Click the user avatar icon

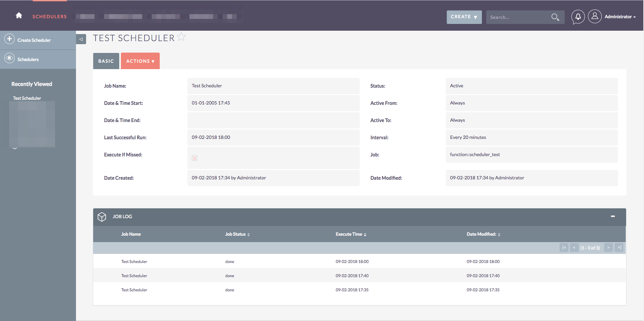595,16
